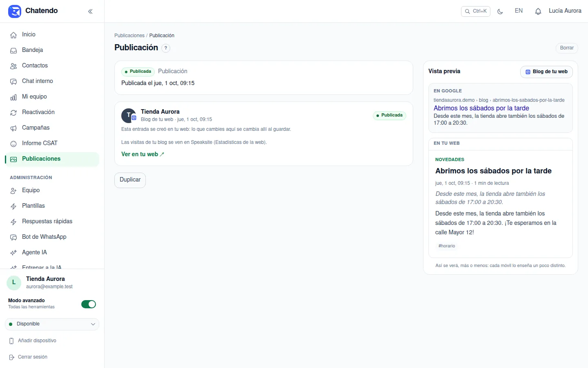Screen dimensions: 588x368
Task: Open Mi equipo chart icon
Action: pyautogui.click(x=13, y=97)
